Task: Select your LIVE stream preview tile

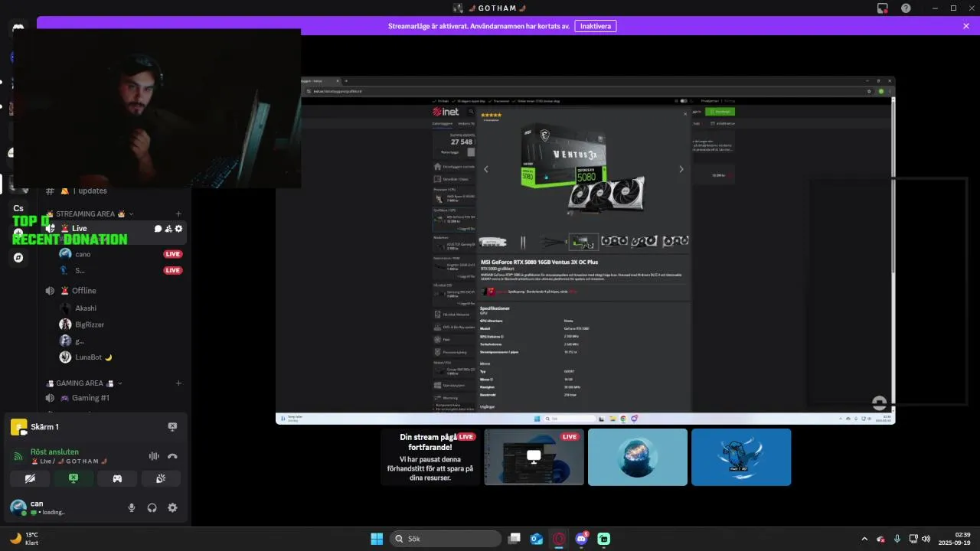Action: [534, 457]
